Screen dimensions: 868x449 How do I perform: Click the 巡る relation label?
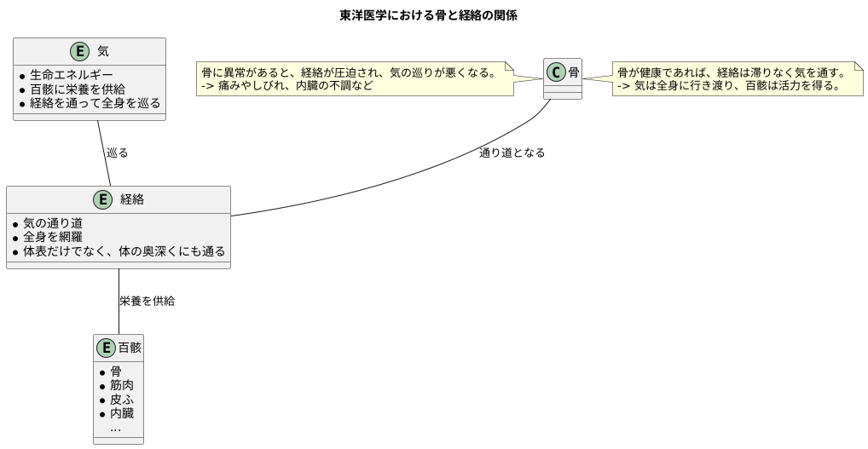coord(118,153)
